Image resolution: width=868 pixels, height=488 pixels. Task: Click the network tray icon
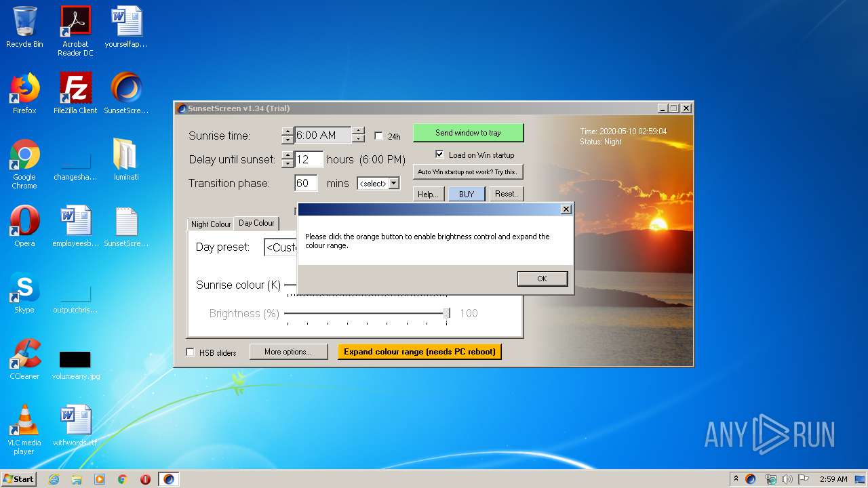point(770,479)
